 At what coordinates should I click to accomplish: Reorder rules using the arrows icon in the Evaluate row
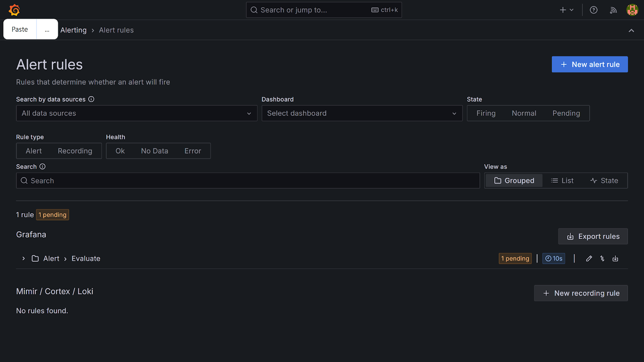pyautogui.click(x=602, y=259)
